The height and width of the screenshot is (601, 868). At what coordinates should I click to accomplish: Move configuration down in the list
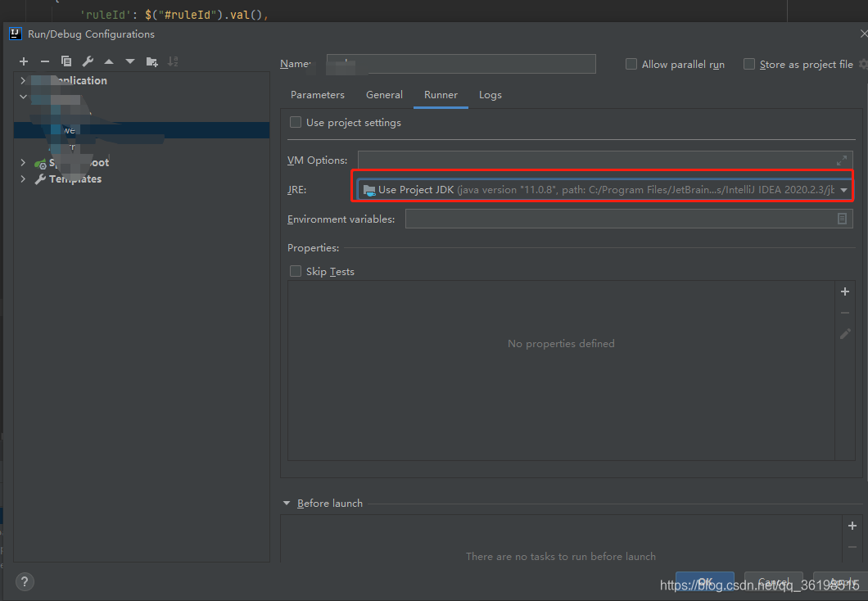click(130, 61)
